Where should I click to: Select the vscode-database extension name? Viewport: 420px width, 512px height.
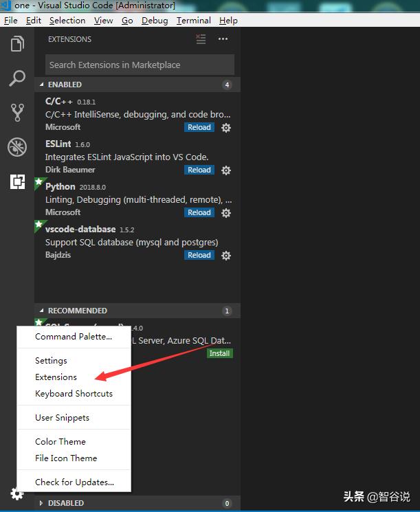(x=80, y=230)
